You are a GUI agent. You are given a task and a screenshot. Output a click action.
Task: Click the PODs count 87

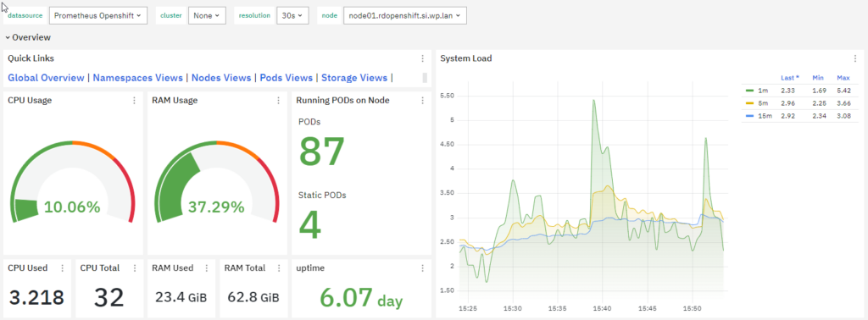pos(321,152)
